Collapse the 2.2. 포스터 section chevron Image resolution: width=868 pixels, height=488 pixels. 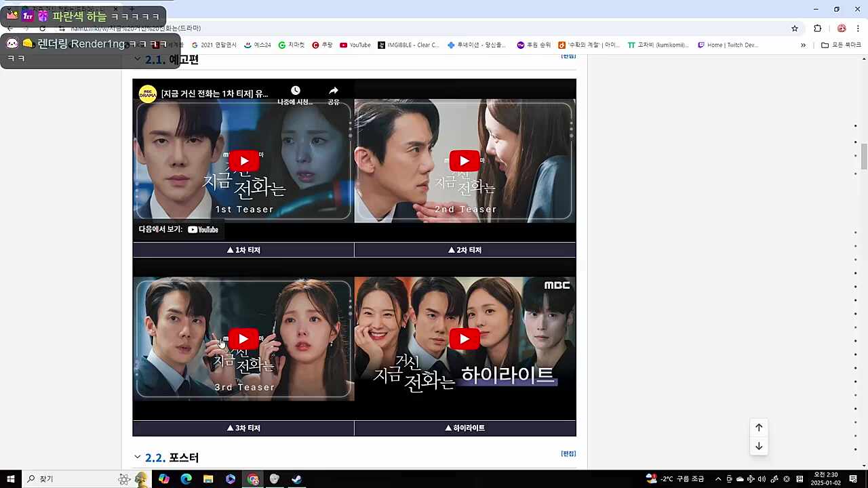click(138, 457)
